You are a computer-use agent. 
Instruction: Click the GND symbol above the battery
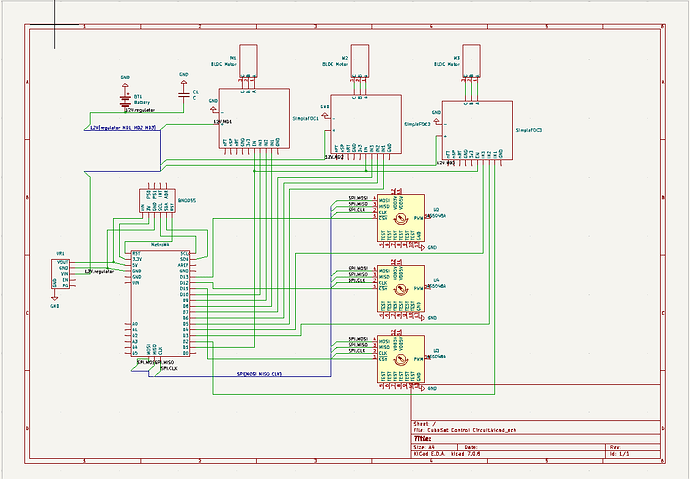(x=125, y=82)
